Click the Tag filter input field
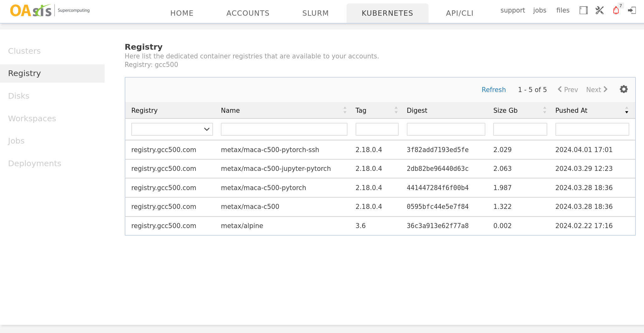 [377, 129]
